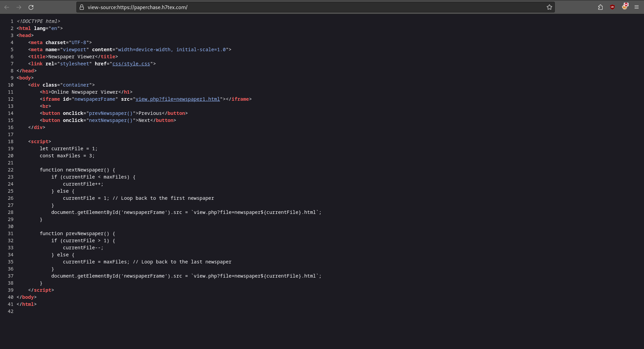Viewport: 644px width, 349px height.
Task: Click the forward navigation arrow
Action: pos(19,7)
